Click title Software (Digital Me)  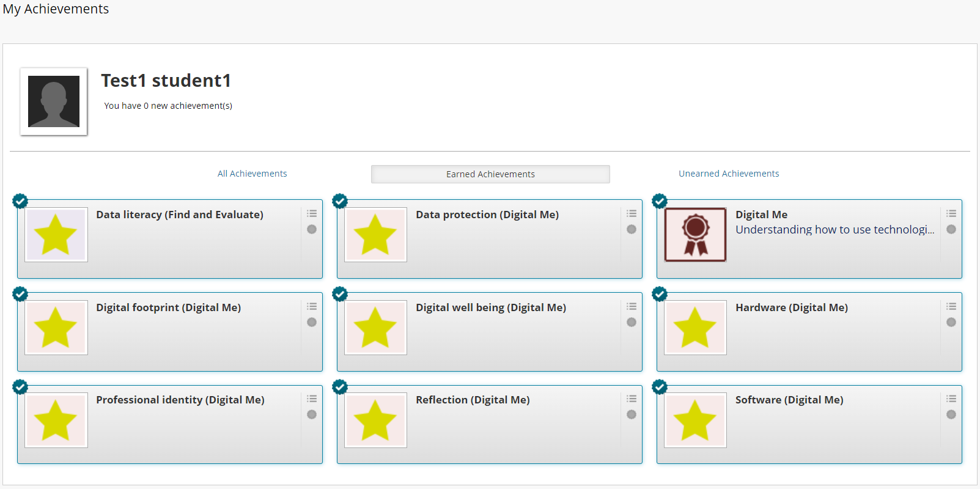click(x=789, y=400)
